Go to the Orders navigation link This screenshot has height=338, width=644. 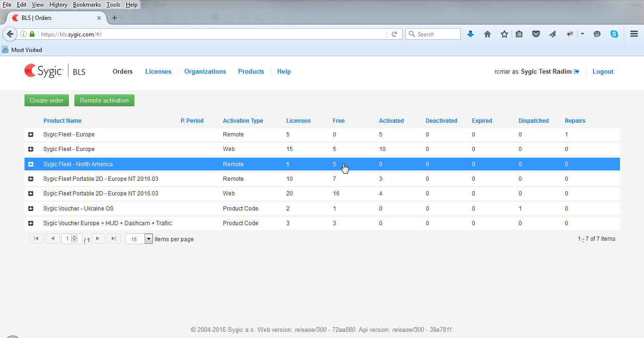click(123, 72)
